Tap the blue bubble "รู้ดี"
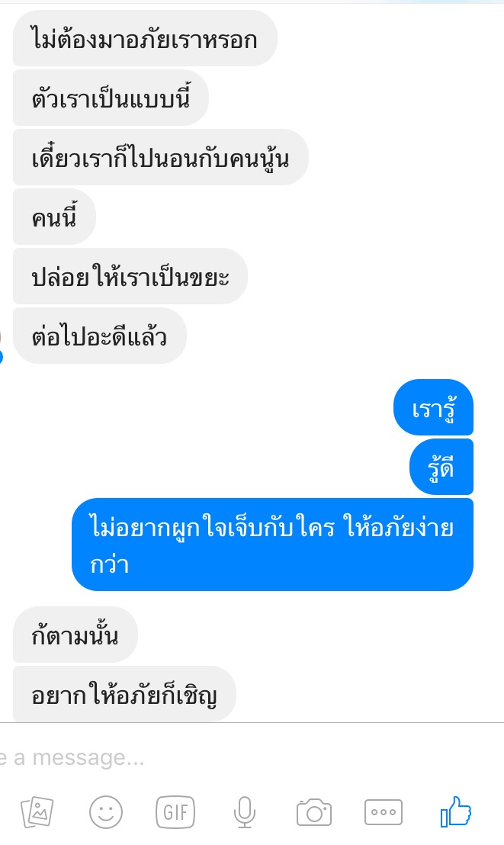This screenshot has width=504, height=845. pos(441,467)
